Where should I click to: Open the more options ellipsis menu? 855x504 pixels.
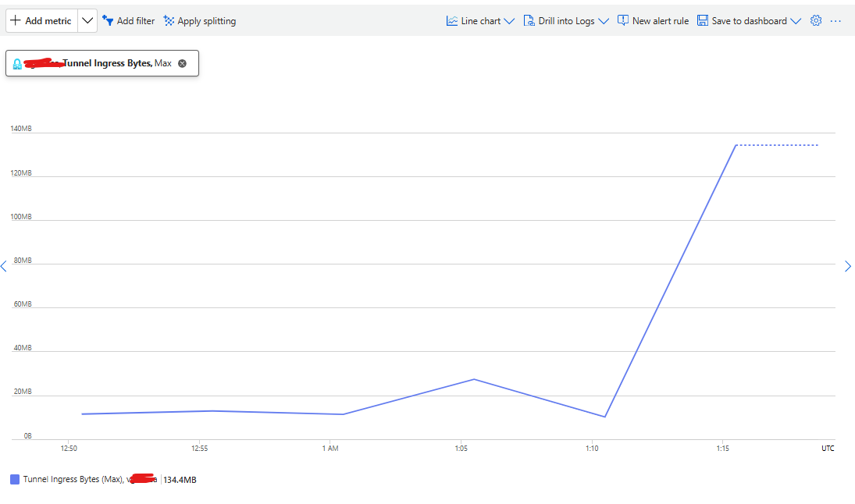coord(835,21)
